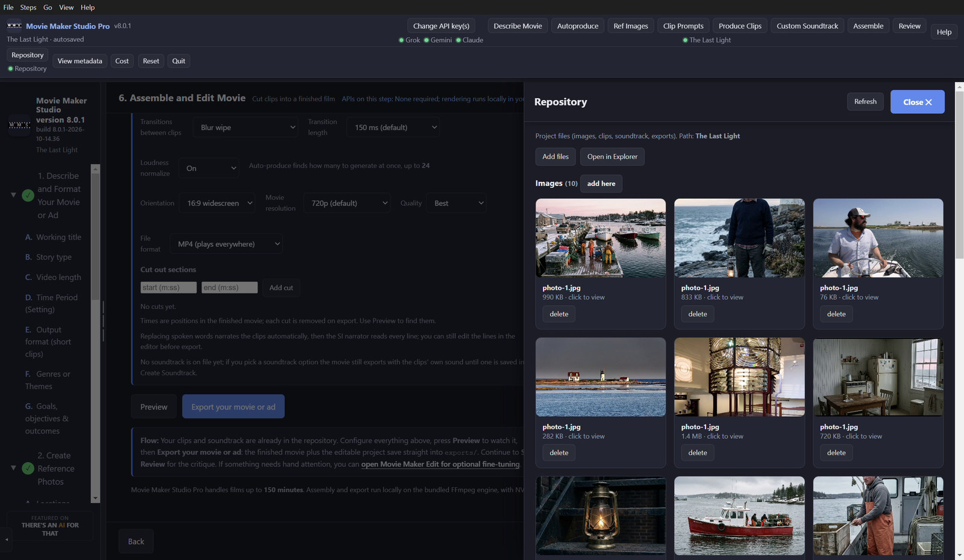This screenshot has height=560, width=964.
Task: Click the sidebar scrollbar down arrow
Action: tap(95, 499)
